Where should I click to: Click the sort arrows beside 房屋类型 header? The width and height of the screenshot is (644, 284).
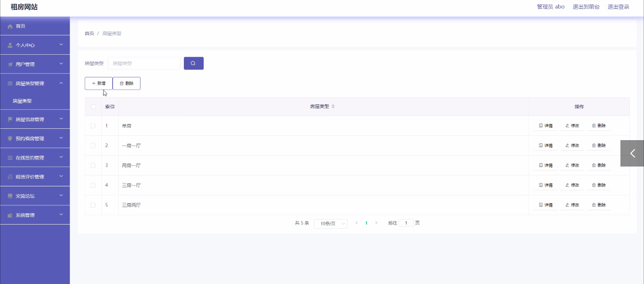click(x=333, y=107)
